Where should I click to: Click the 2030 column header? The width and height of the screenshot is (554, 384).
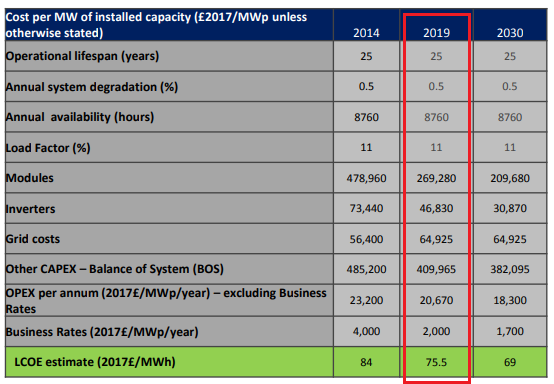click(x=510, y=33)
